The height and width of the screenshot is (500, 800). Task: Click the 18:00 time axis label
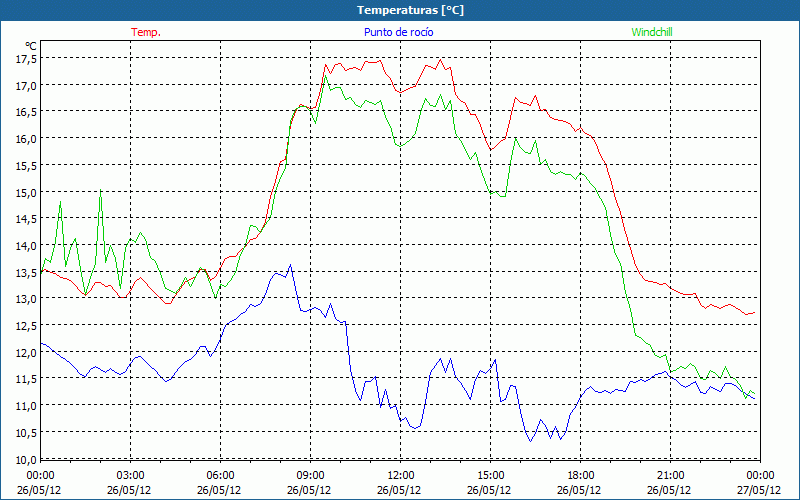tap(580, 475)
